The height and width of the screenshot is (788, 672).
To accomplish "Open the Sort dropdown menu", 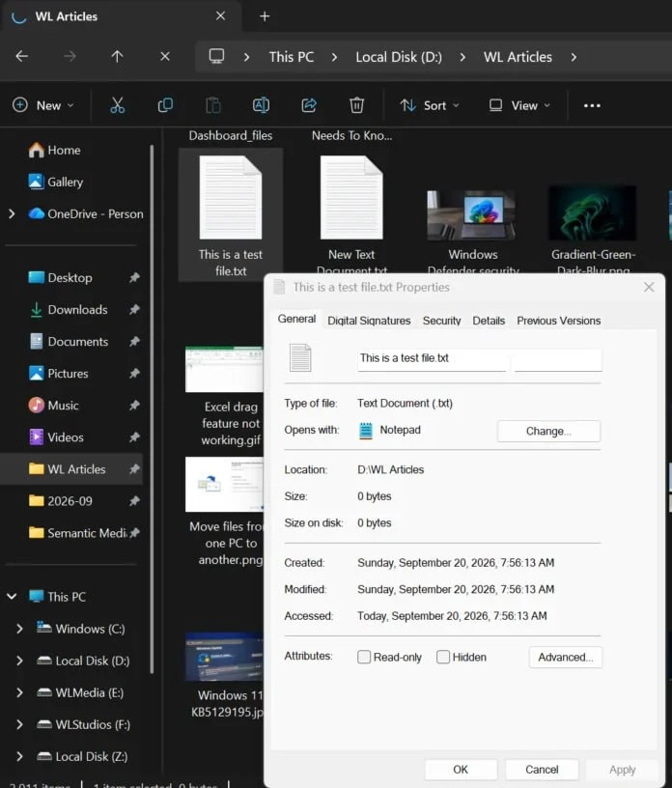I will (430, 105).
